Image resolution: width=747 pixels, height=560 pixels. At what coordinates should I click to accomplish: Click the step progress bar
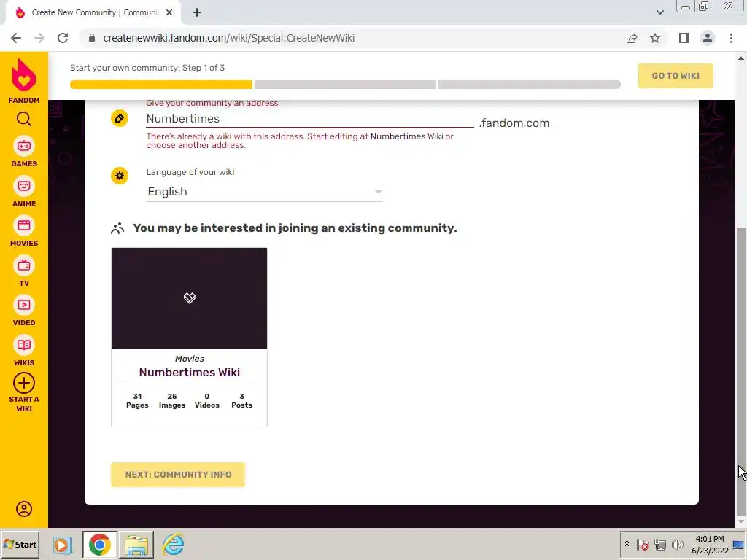pos(345,85)
